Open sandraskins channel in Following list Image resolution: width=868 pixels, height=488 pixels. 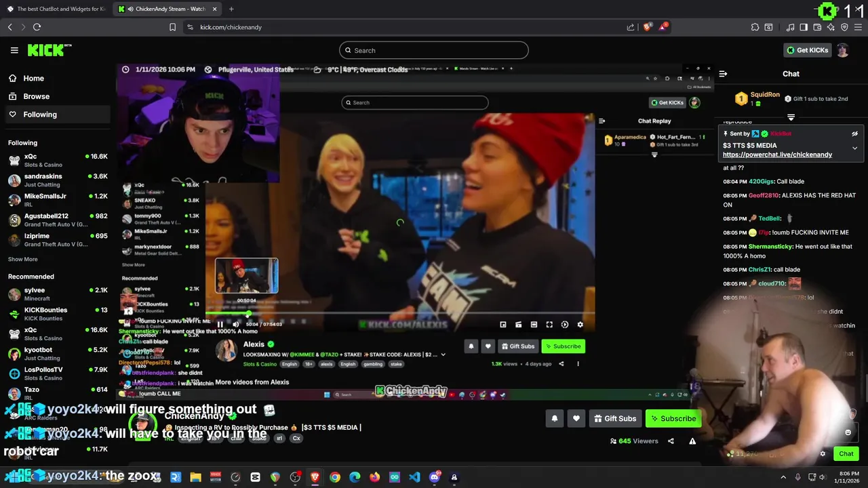58,180
